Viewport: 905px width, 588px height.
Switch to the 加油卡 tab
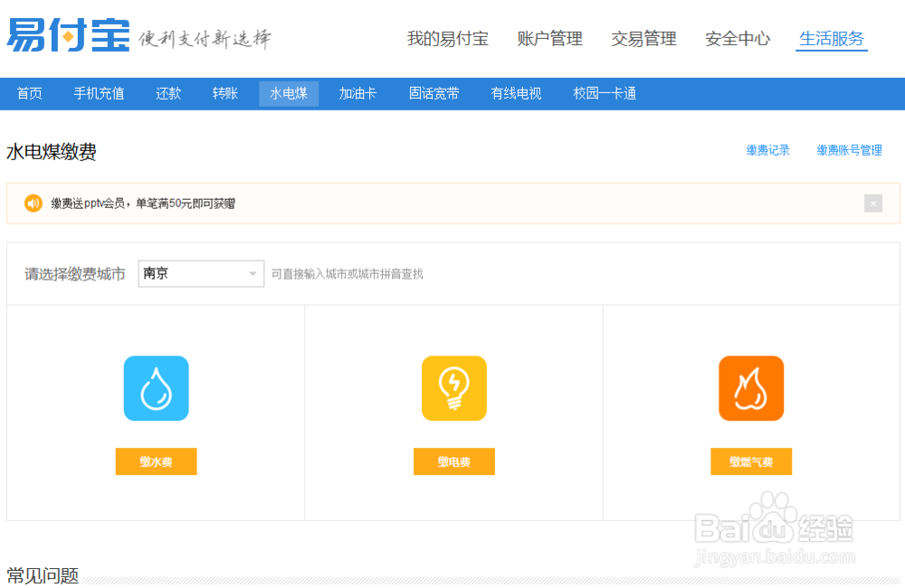coord(357,93)
